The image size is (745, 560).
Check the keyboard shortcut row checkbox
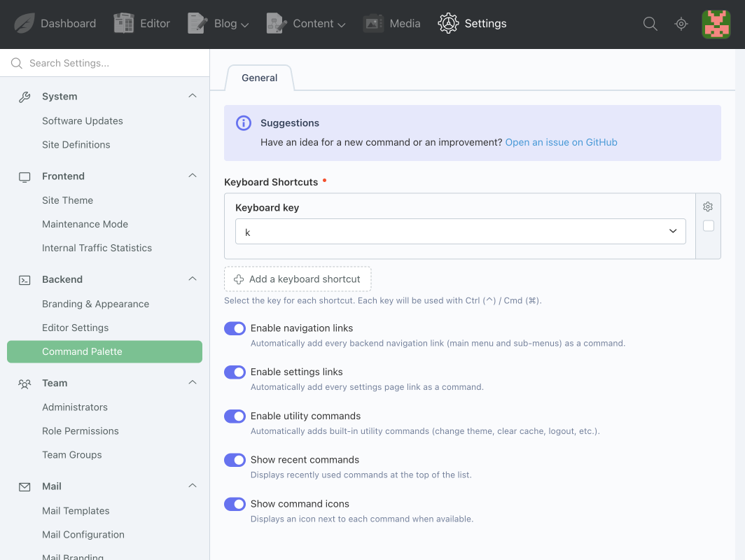[708, 225]
